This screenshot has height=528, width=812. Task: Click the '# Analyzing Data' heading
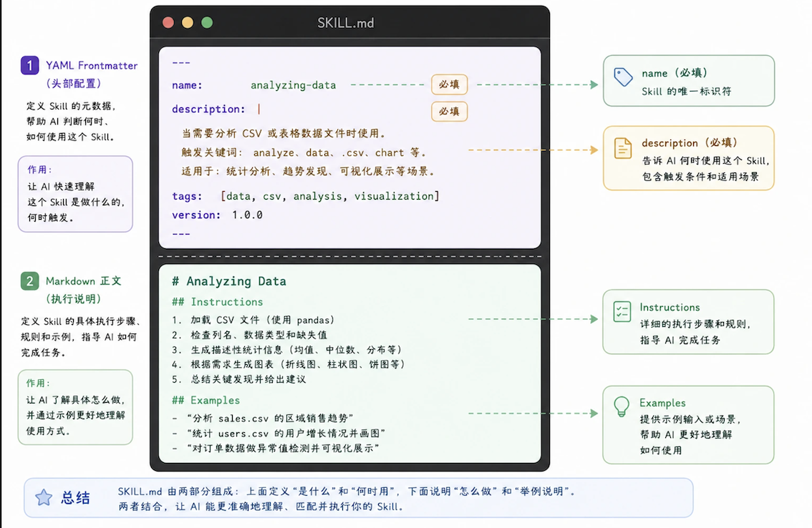click(x=229, y=281)
